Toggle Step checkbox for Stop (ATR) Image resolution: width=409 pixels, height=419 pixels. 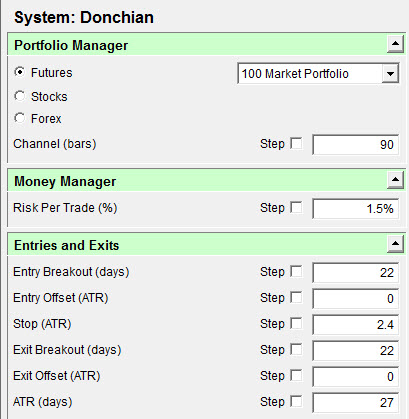(296, 323)
